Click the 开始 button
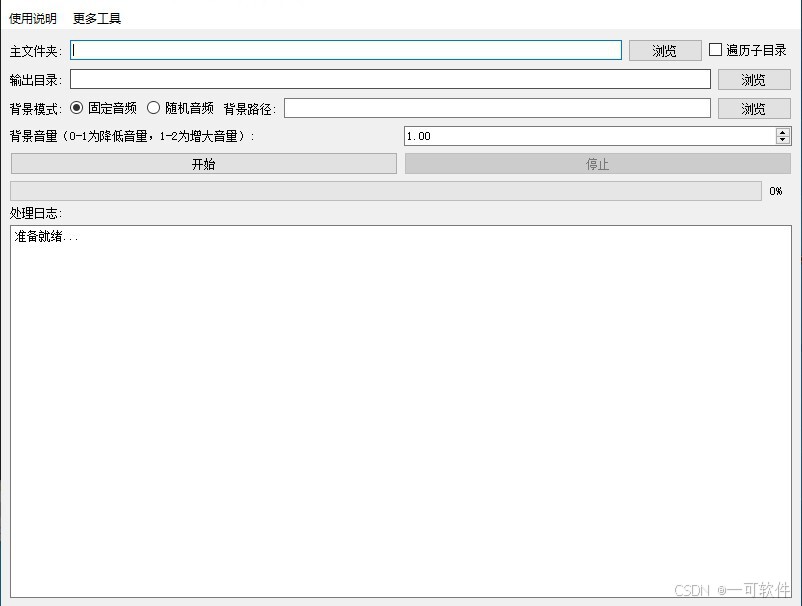This screenshot has height=606, width=802. coord(204,164)
